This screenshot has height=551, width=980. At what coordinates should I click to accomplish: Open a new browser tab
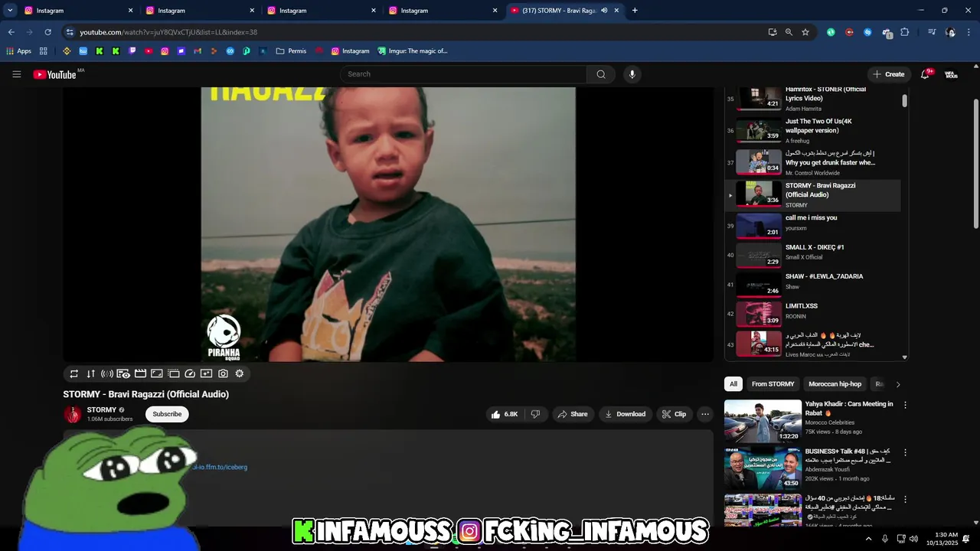point(635,11)
